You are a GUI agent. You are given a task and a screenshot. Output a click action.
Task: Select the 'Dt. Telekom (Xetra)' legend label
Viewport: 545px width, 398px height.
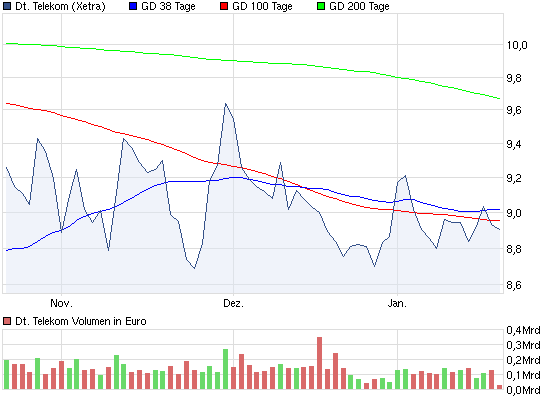60,6
